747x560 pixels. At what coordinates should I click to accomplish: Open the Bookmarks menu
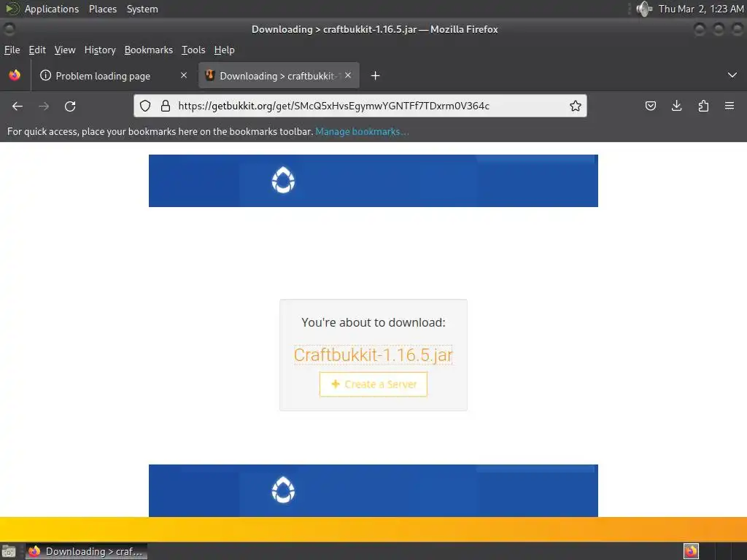(149, 50)
